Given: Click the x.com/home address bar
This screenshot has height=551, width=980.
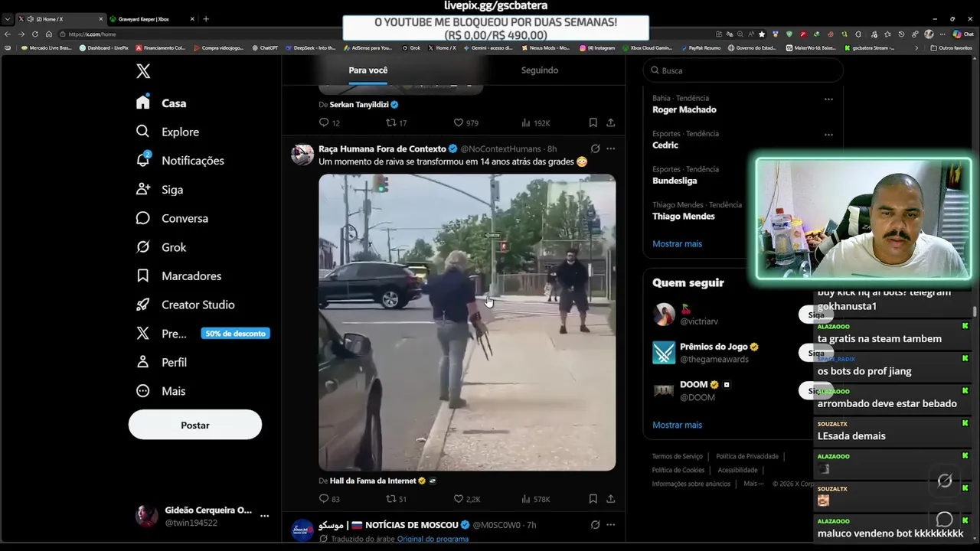Looking at the screenshot, I should [383, 34].
